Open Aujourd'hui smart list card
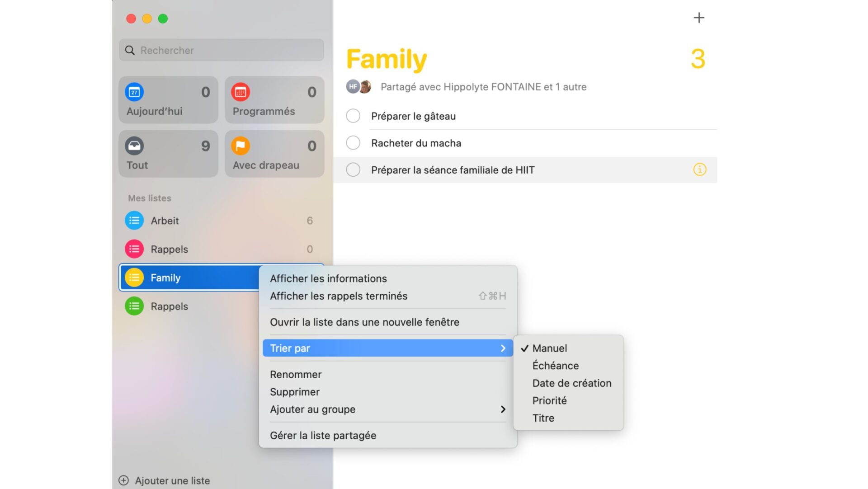868x489 pixels. tap(168, 99)
